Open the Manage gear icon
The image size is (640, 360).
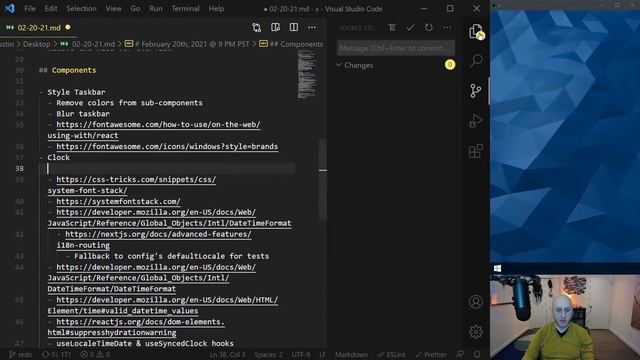point(476,332)
